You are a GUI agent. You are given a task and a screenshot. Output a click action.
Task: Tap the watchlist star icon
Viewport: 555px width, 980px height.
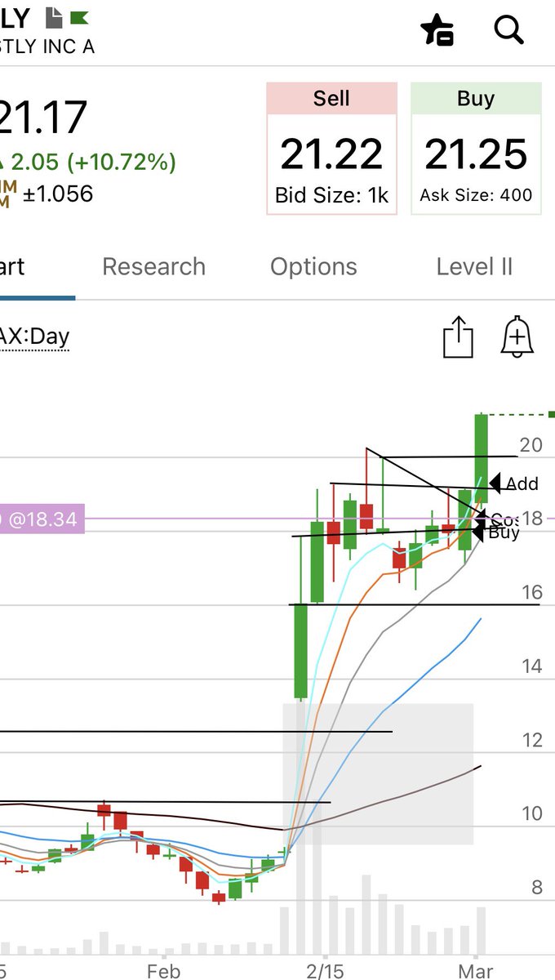coord(437,30)
